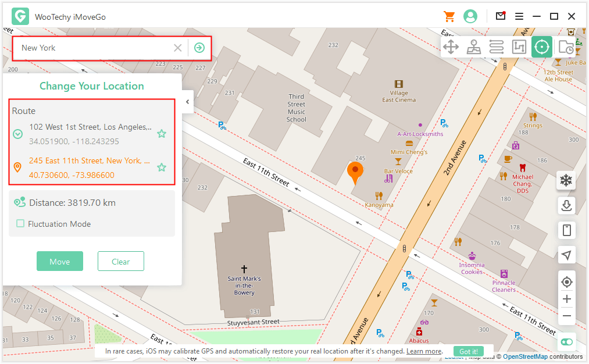This screenshot has height=364, width=589.
Task: Open the hamburger menu in the title bar
Action: [x=519, y=16]
